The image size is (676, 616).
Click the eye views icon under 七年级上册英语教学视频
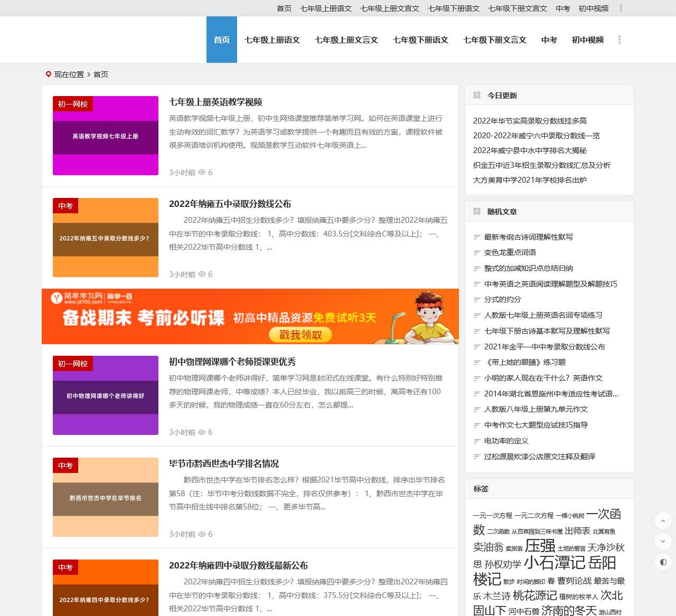[x=202, y=173]
